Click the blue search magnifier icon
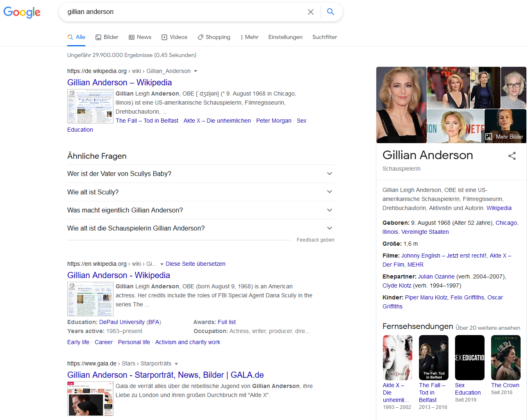The image size is (528, 420). click(330, 12)
